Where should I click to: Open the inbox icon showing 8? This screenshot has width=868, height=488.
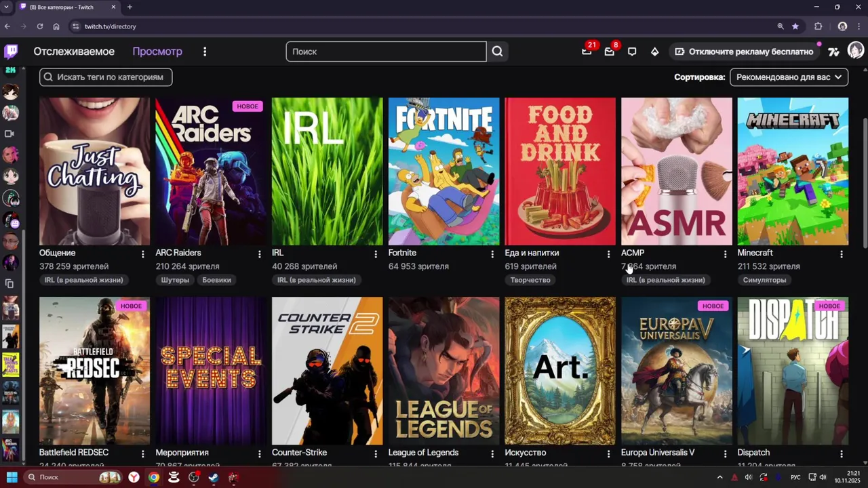pos(610,52)
